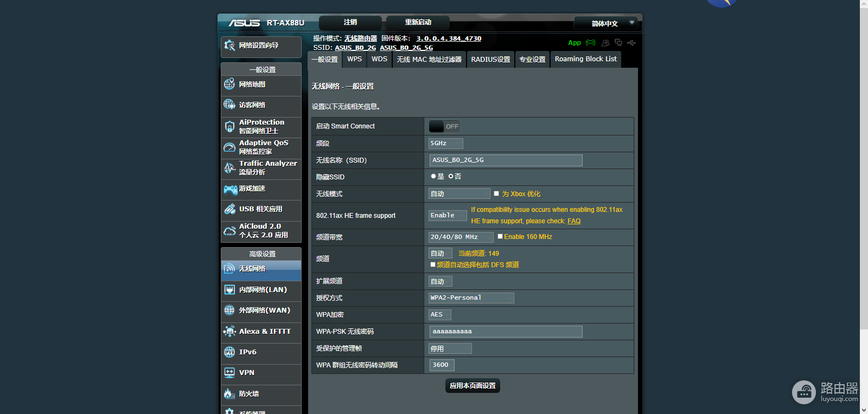Open the LAN icon in sidebar

click(229, 290)
